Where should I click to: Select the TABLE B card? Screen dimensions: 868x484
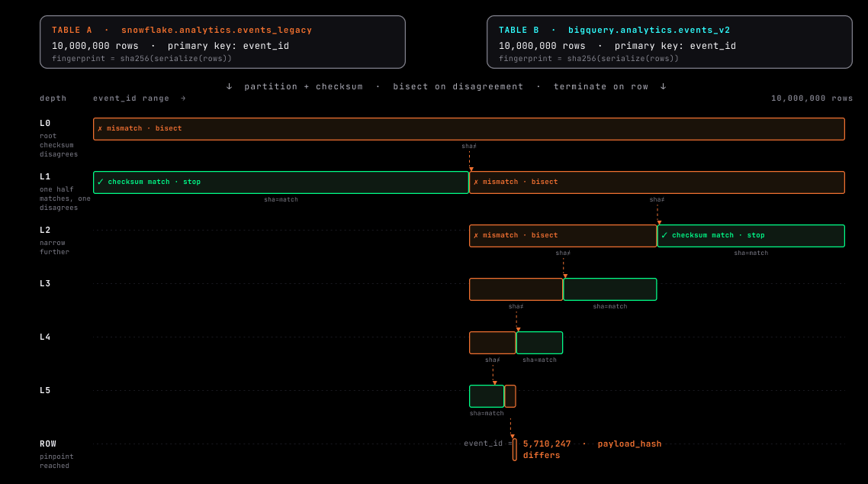point(669,42)
